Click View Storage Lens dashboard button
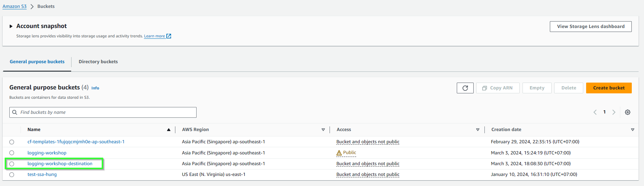The width and height of the screenshot is (644, 186). (590, 27)
